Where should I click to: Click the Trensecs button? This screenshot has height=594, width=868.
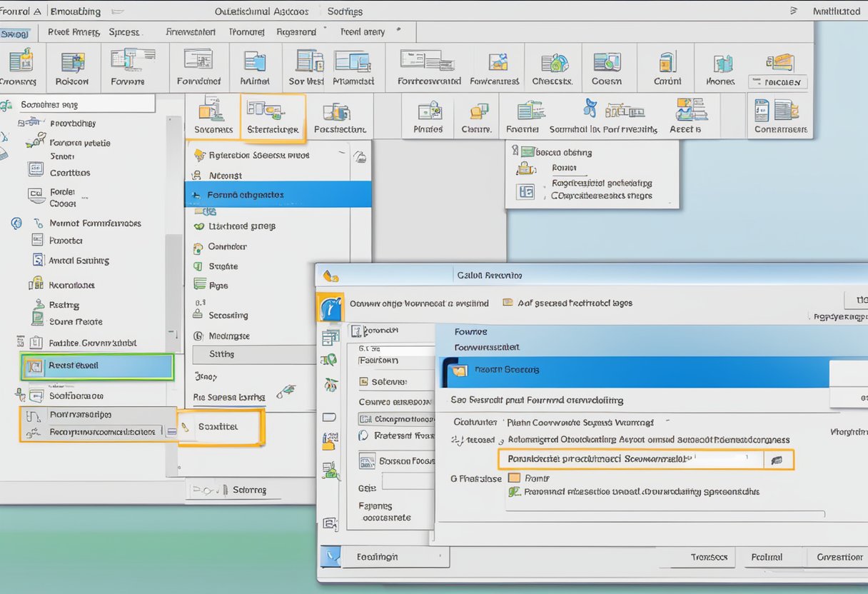[x=709, y=557]
